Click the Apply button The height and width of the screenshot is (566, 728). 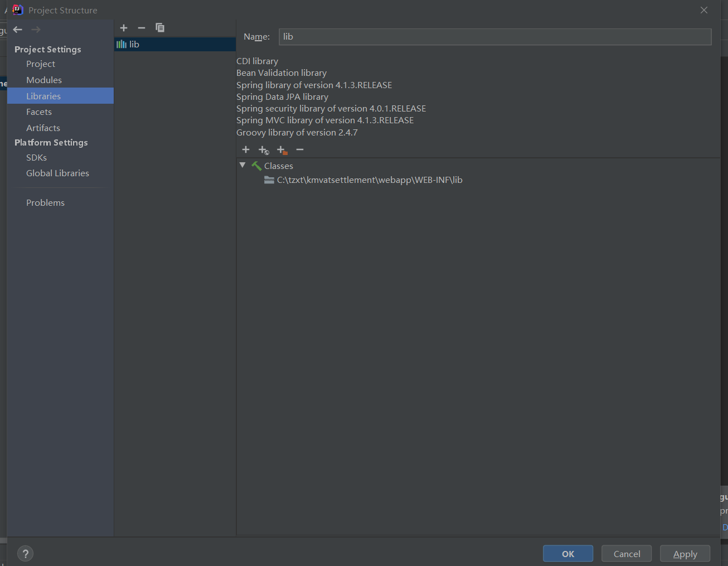coord(685,554)
